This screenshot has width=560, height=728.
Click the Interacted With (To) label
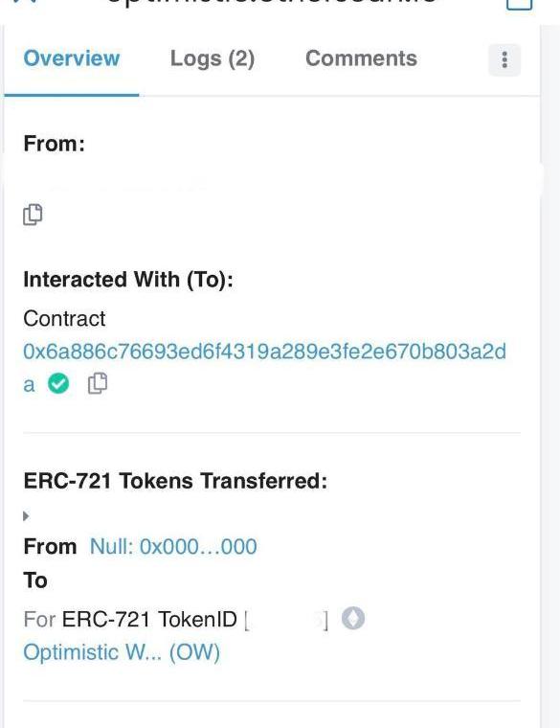[x=128, y=280]
